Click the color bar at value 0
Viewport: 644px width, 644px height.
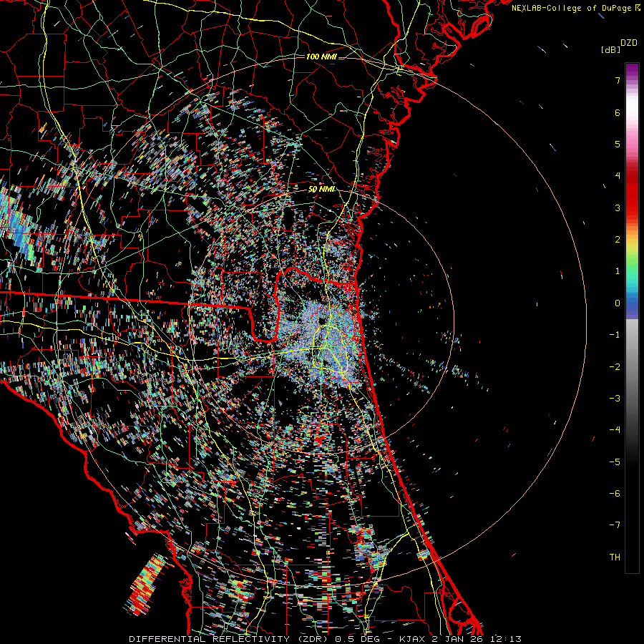pyautogui.click(x=632, y=303)
